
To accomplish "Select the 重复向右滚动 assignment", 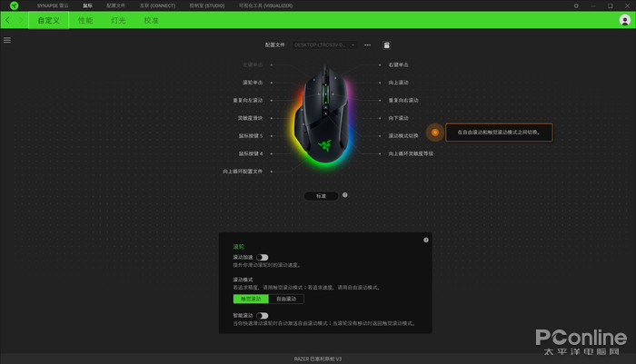I will point(403,101).
